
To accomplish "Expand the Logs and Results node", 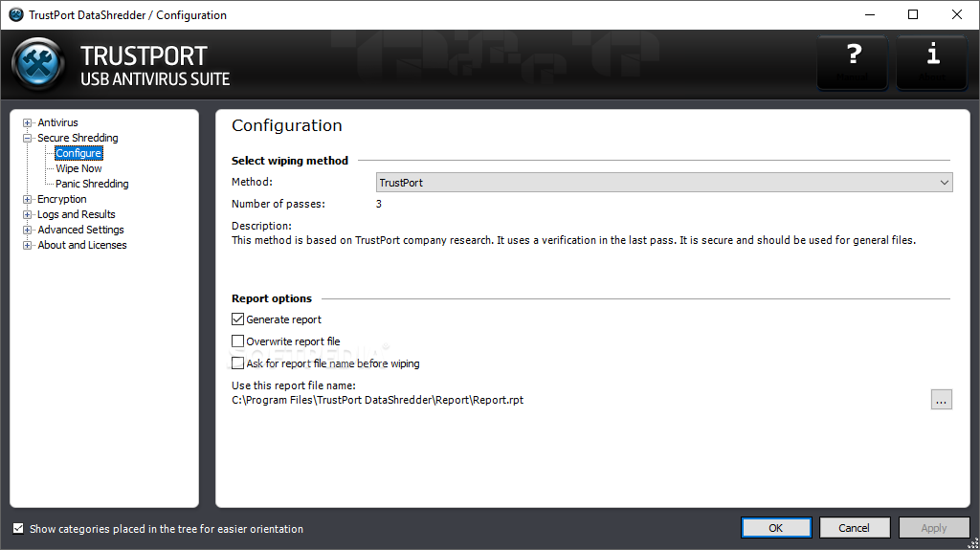I will click(27, 215).
